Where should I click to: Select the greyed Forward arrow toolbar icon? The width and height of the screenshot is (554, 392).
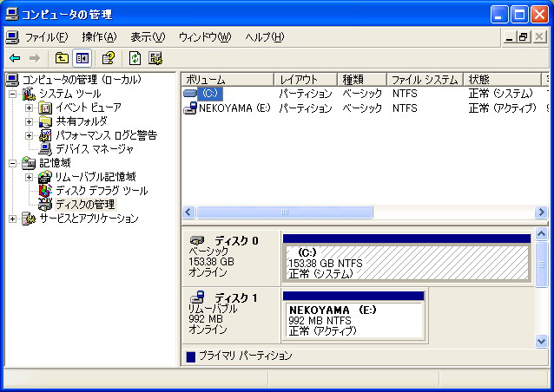point(35,58)
